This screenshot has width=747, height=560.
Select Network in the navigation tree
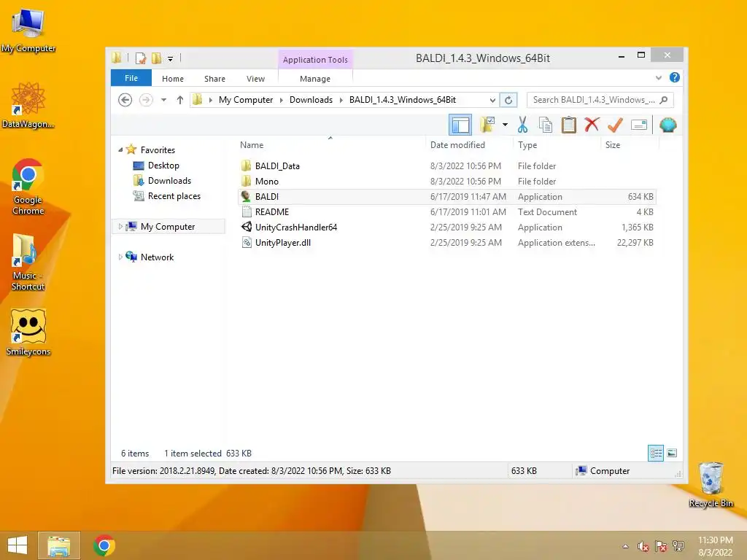pos(157,257)
